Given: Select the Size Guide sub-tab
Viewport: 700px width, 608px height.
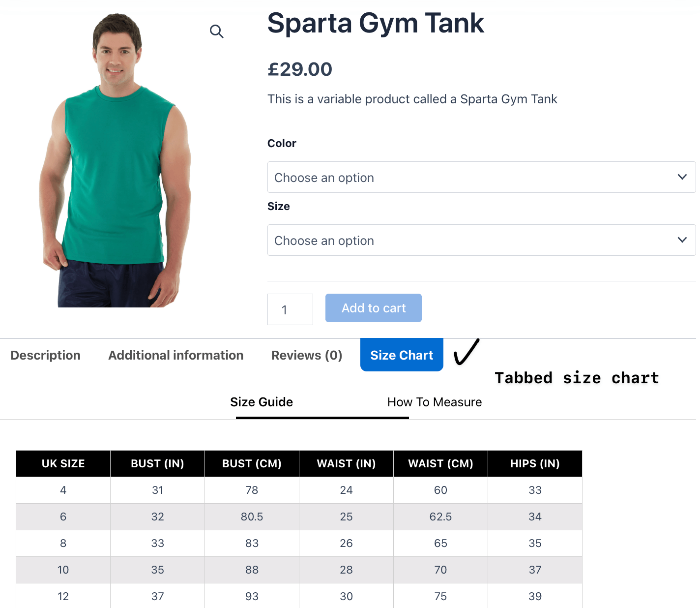Looking at the screenshot, I should (x=261, y=402).
